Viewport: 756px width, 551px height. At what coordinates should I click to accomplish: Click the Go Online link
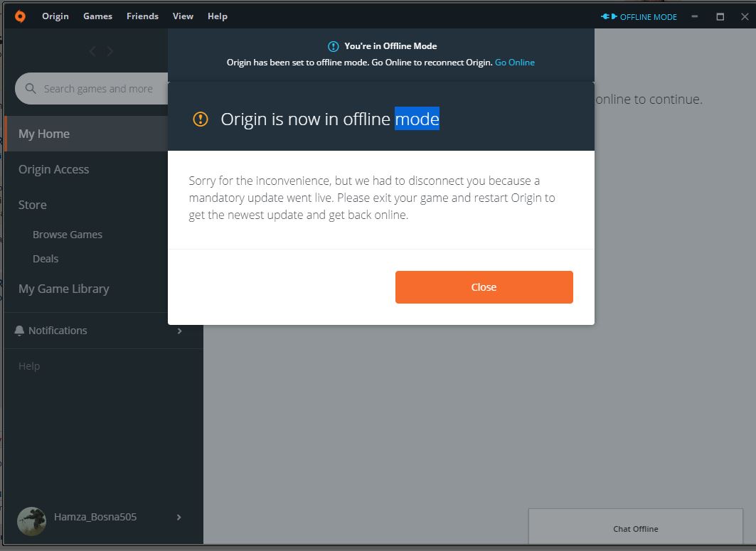point(514,62)
